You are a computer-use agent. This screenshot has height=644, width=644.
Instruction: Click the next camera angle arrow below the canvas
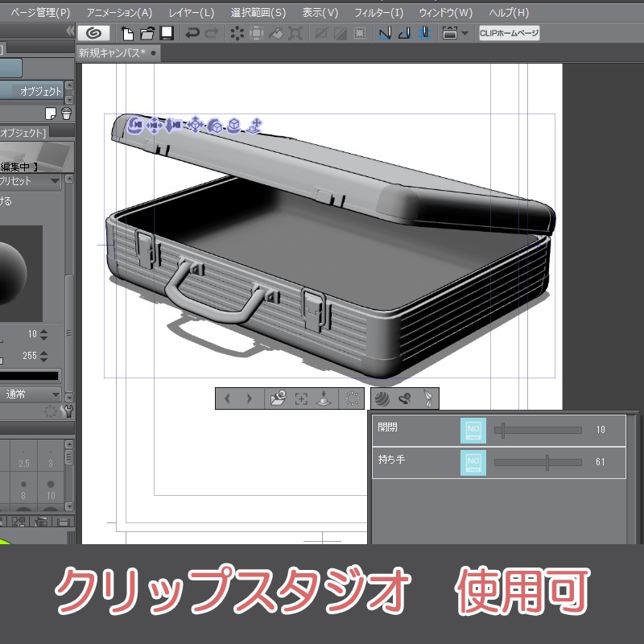point(249,397)
